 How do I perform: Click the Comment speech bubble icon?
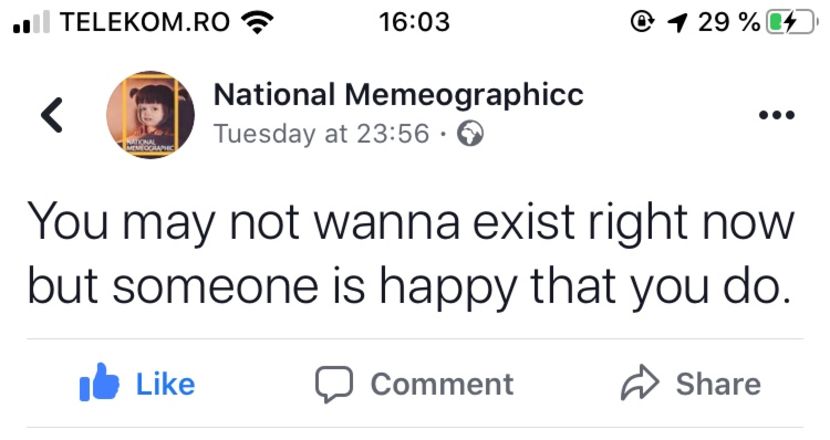(x=332, y=384)
